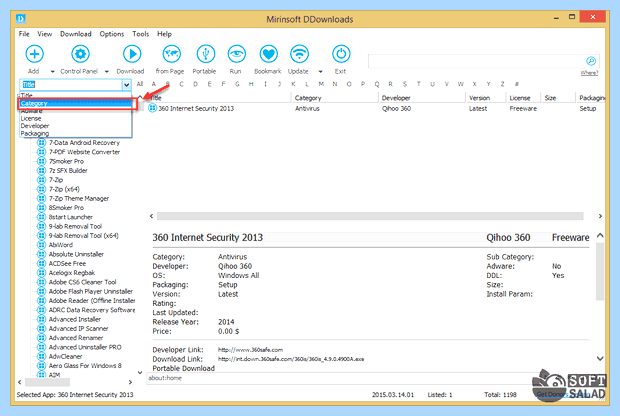The image size is (620, 416).
Task: Click icon beside 360 Internet Security 2013 row
Action: point(152,108)
